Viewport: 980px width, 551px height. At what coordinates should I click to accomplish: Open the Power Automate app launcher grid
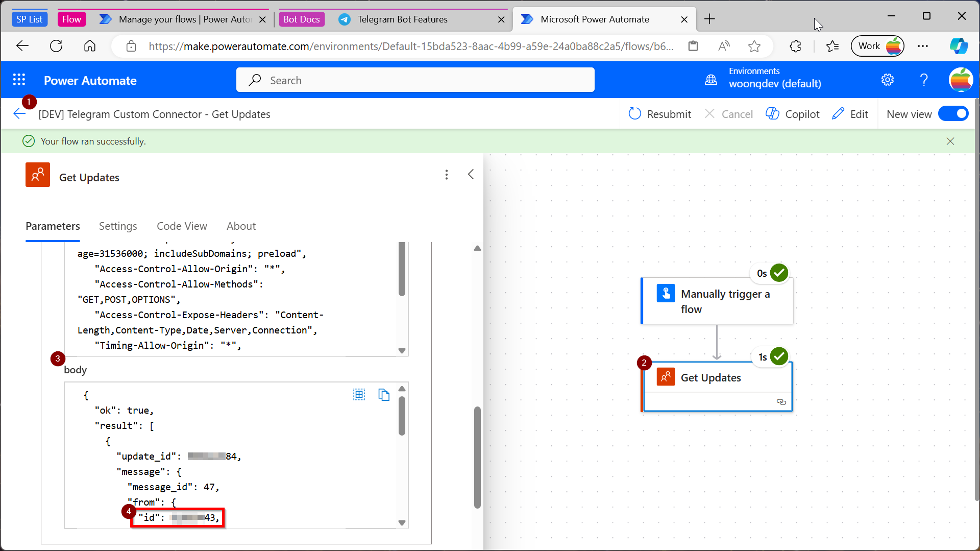point(19,80)
